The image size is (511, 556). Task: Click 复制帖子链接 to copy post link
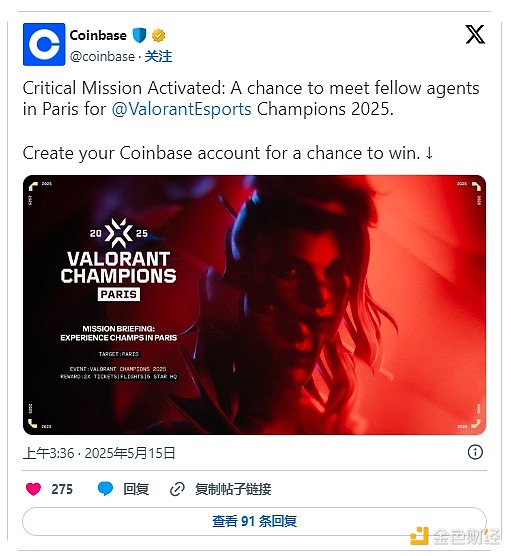233,489
